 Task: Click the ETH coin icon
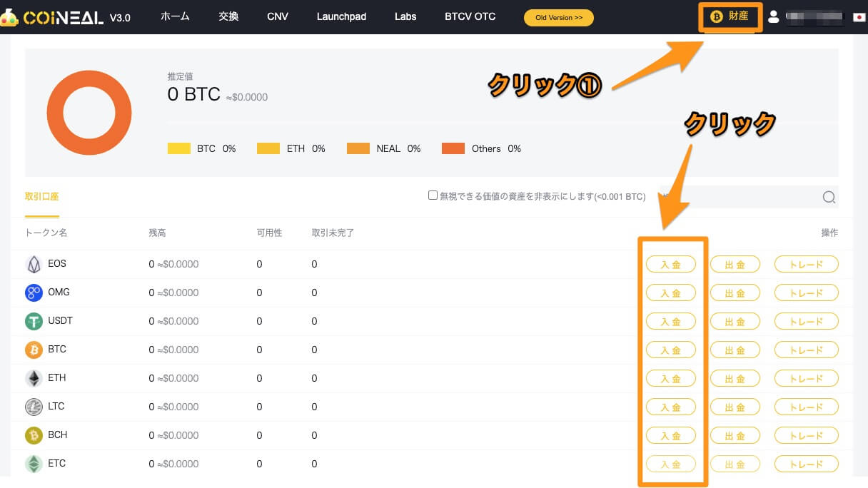pos(34,378)
